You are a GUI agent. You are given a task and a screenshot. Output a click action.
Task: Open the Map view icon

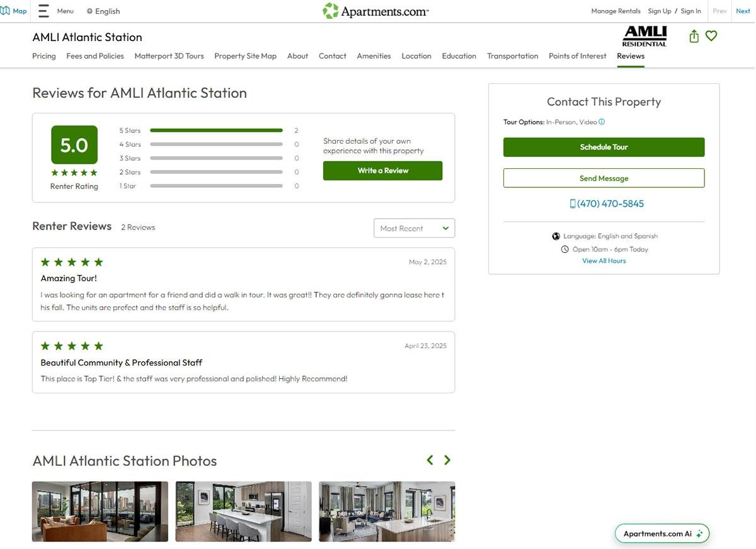coord(5,11)
